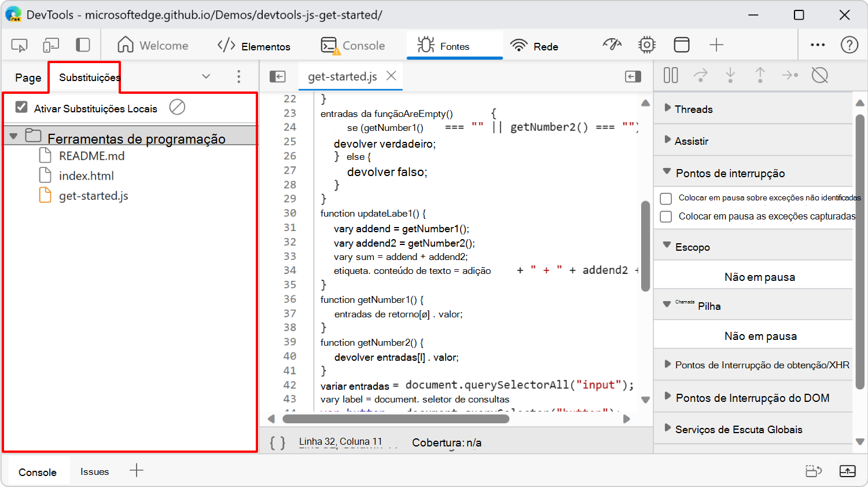The height and width of the screenshot is (487, 868).
Task: Open Issues tab in bottom drawer
Action: point(95,472)
